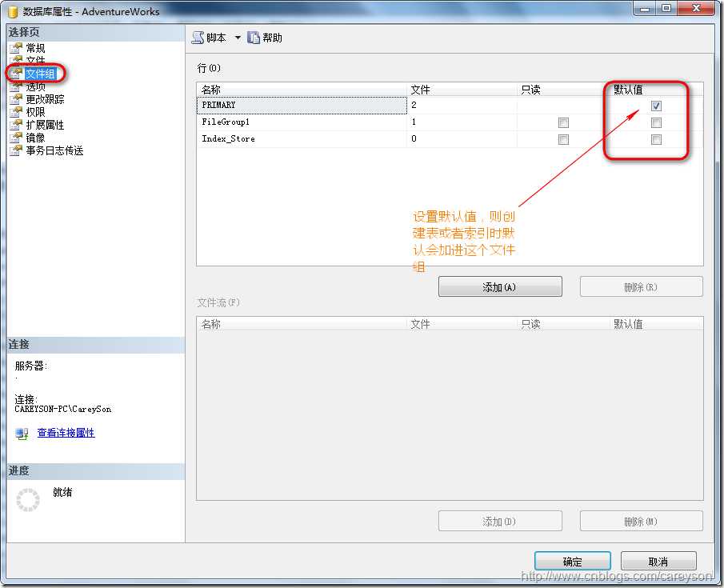Open 查看连接属性 link
Viewport: 724px width, 588px height.
66,433
